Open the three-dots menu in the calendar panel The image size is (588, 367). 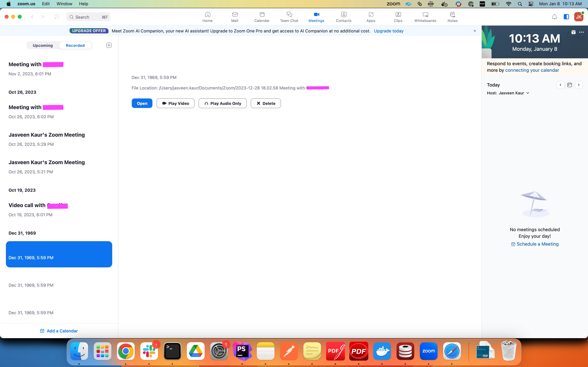pos(581,32)
